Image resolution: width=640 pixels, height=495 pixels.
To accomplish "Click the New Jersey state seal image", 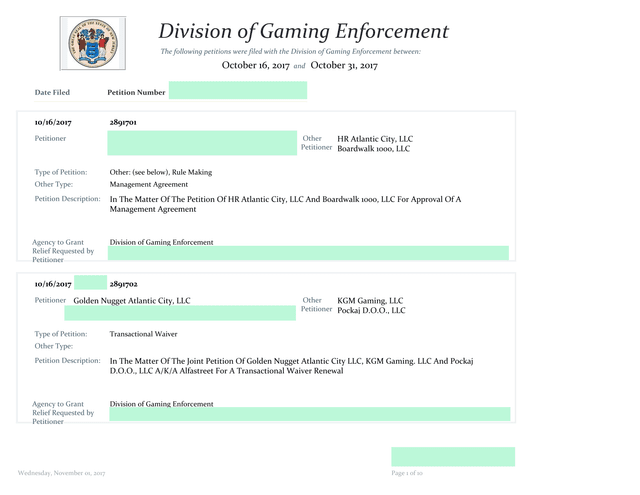I will (x=93, y=43).
